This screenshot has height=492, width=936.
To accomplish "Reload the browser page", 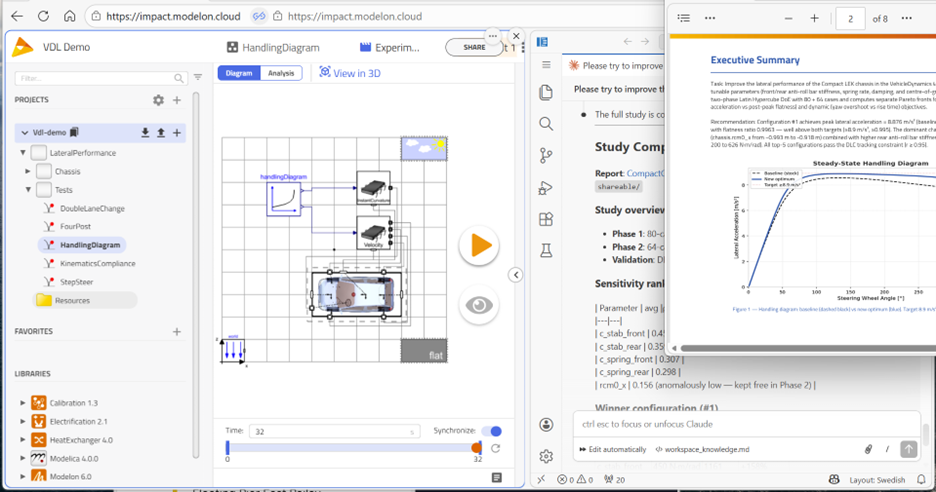I will [x=44, y=16].
